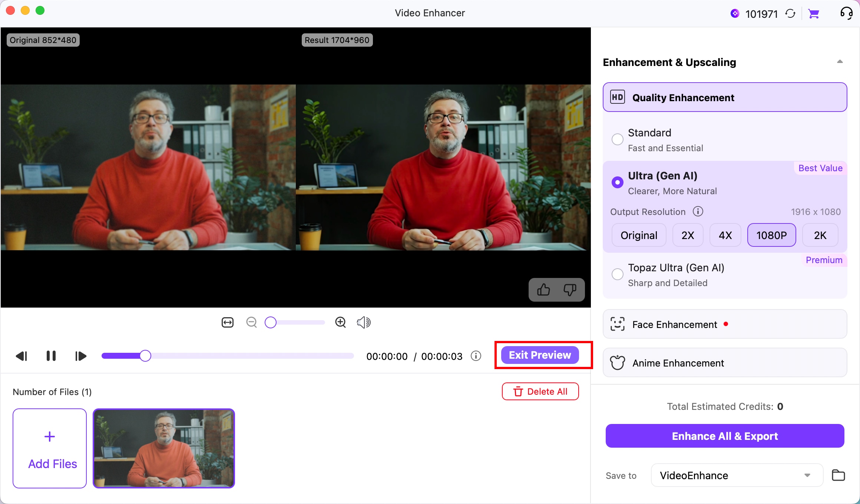Open the VideoEnhance save location dropdown
This screenshot has width=860, height=504.
pyautogui.click(x=737, y=475)
